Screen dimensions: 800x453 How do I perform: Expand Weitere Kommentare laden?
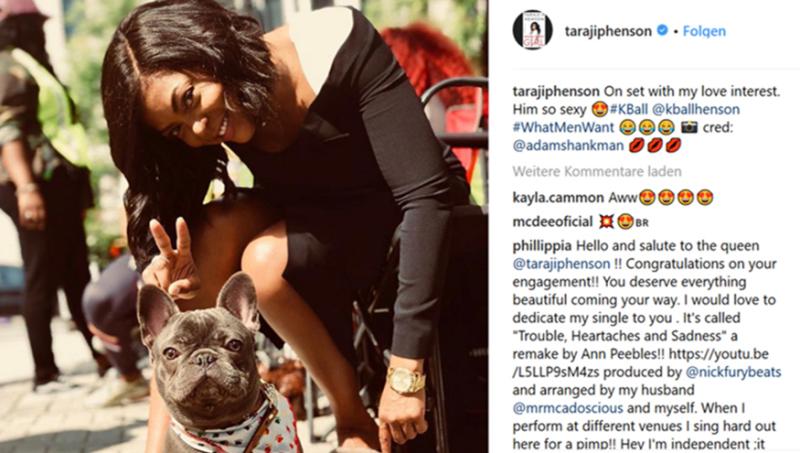click(597, 171)
